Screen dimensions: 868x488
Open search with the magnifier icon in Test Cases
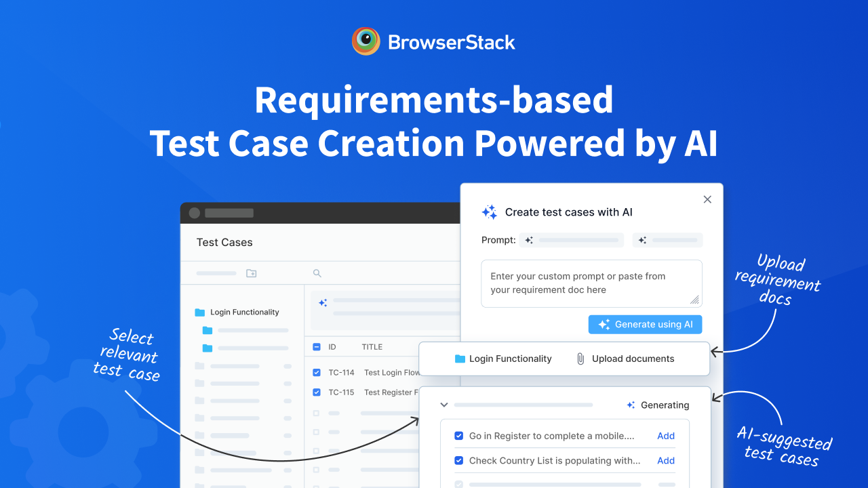317,273
